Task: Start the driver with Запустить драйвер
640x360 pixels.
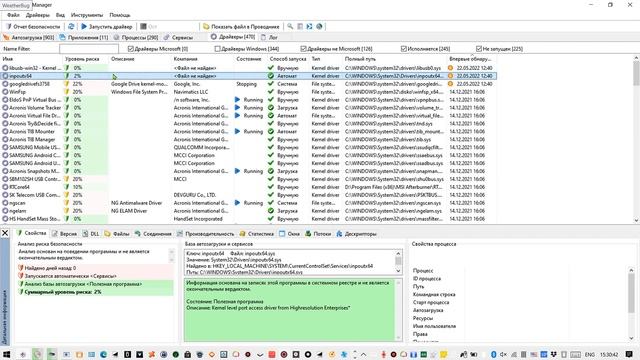Action: click(107, 27)
